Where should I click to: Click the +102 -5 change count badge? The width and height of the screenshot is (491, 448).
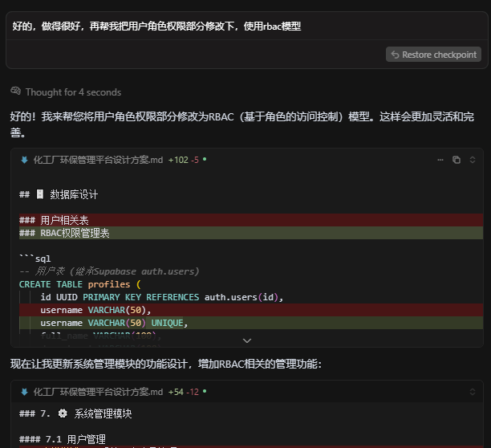click(x=183, y=160)
